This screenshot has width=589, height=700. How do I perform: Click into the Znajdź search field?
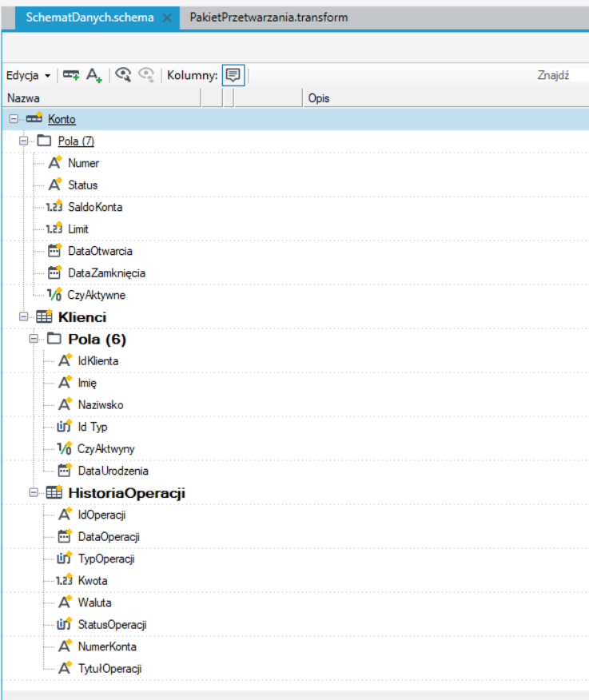[x=561, y=75]
